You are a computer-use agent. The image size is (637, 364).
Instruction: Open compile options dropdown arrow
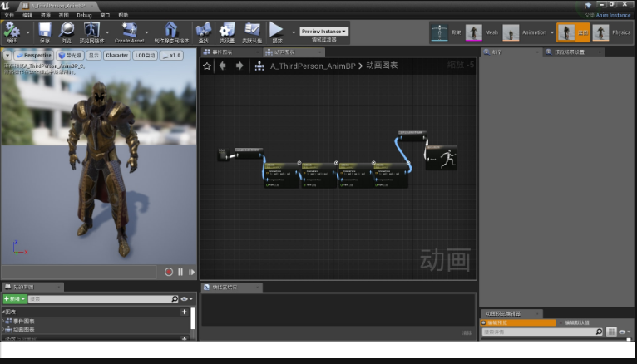tap(28, 32)
